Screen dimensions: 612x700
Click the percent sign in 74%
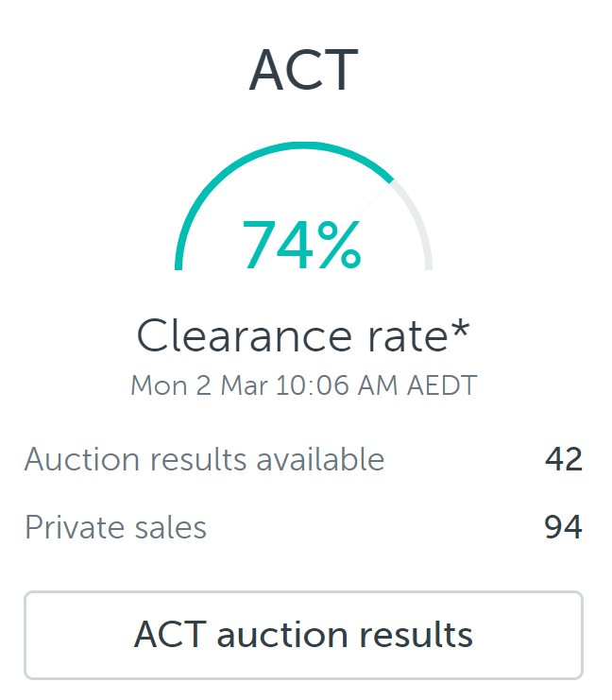click(339, 245)
